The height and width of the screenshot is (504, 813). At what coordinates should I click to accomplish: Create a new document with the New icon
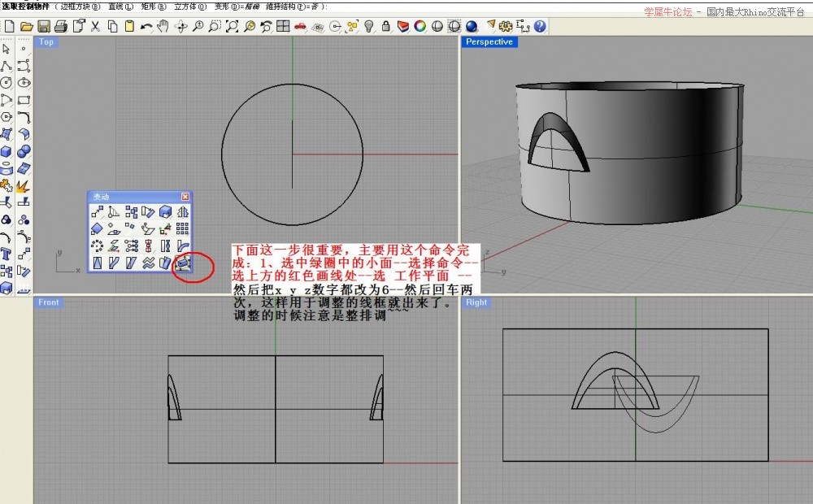(x=9, y=27)
